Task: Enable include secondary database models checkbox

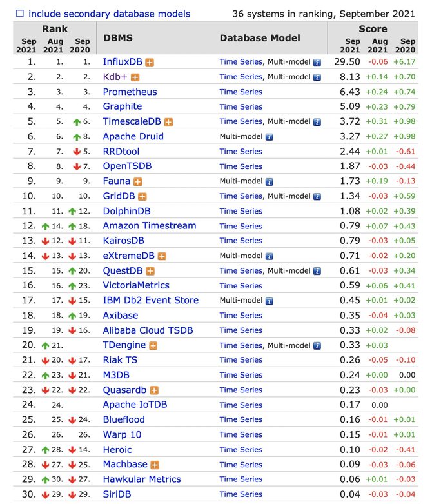Action: pyautogui.click(x=19, y=14)
